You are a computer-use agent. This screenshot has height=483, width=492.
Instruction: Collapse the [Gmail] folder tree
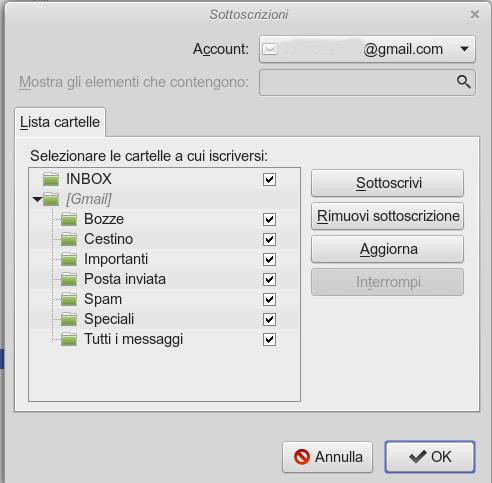click(x=37, y=199)
